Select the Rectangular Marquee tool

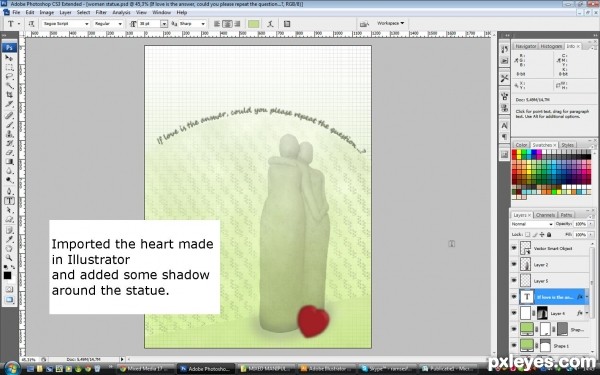point(9,67)
